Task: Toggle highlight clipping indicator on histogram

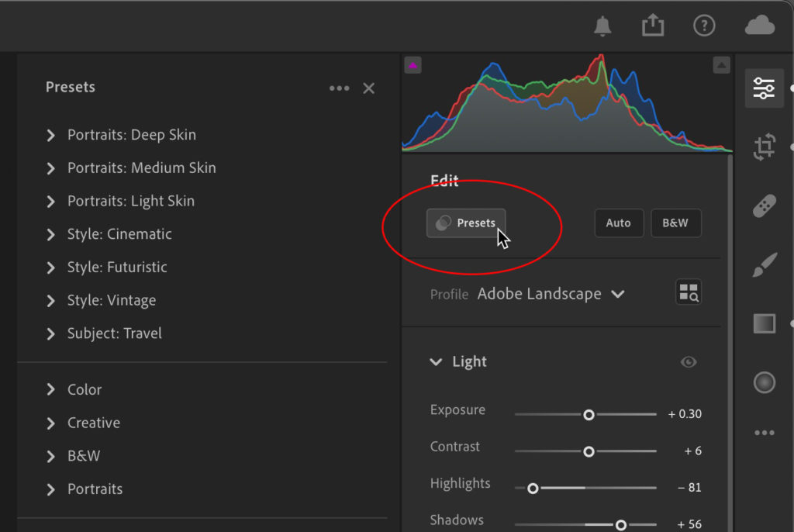Action: 722,65
